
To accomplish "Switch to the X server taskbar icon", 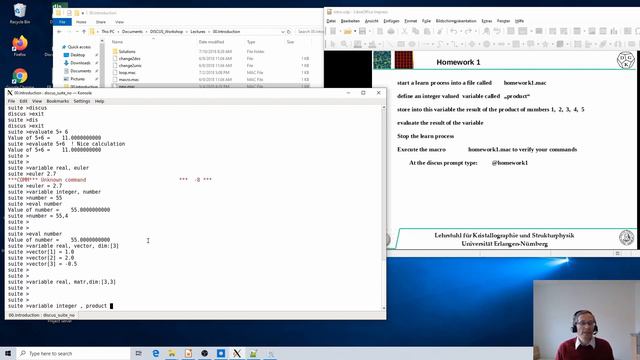I will coord(237,353).
